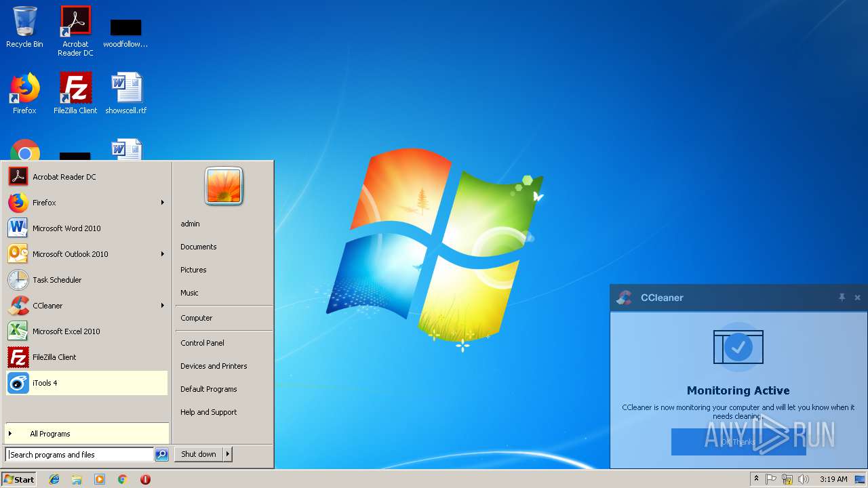
Task: Expand CCleaner jump list arrow
Action: click(163, 306)
